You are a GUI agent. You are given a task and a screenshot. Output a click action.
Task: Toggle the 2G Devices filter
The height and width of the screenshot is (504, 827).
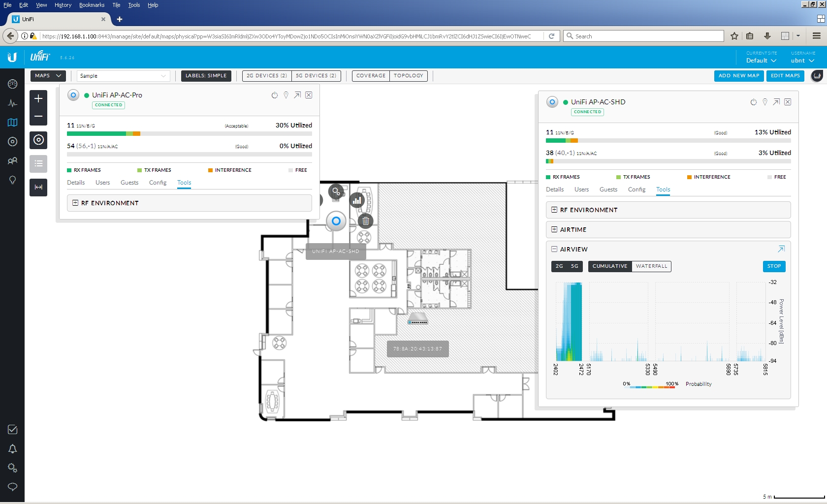pyautogui.click(x=267, y=76)
